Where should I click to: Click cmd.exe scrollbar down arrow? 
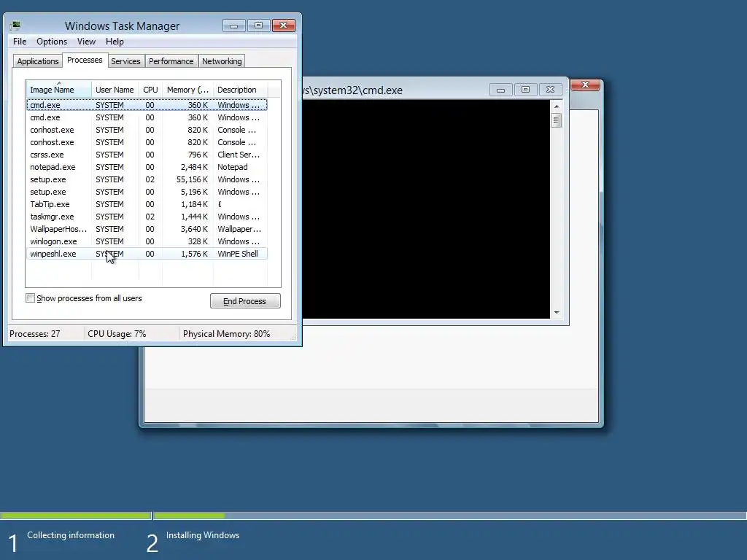tap(557, 313)
